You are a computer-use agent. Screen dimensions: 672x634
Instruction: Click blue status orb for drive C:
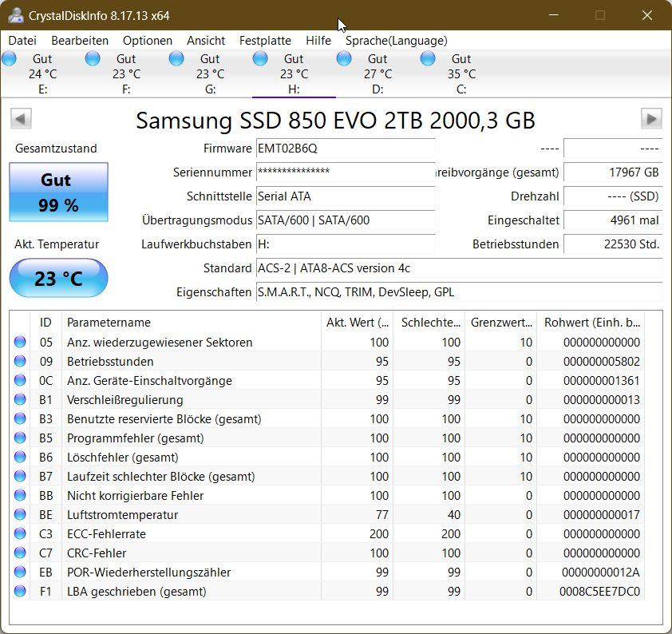(x=428, y=58)
